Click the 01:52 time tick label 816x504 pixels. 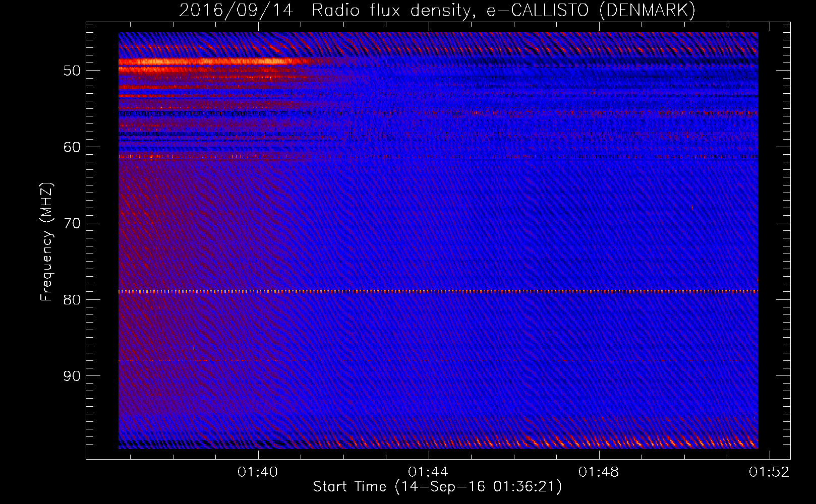(x=769, y=472)
